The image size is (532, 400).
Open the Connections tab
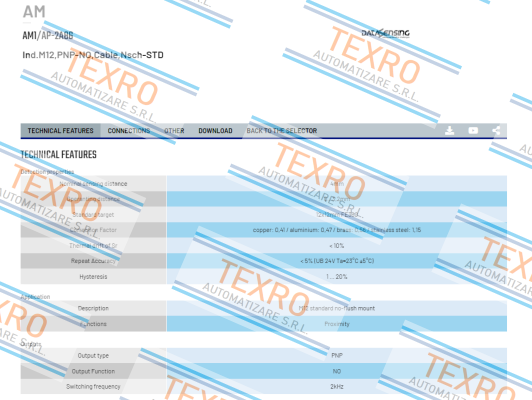point(129,131)
